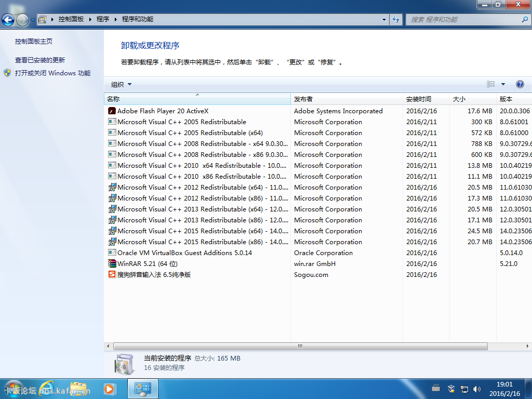Click icon of Visual C++ 2012 (x64) entry
The height and width of the screenshot is (399, 532).
click(112, 187)
